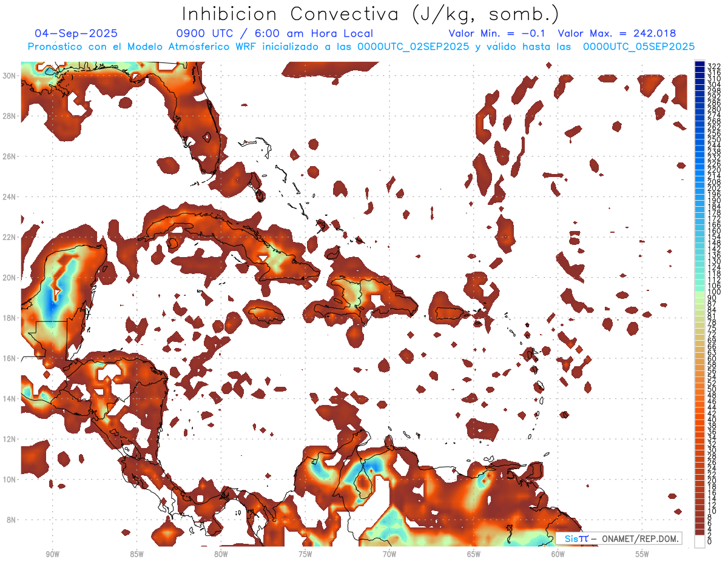
Task: Click the 28N latitude label
Action: [x=10, y=116]
